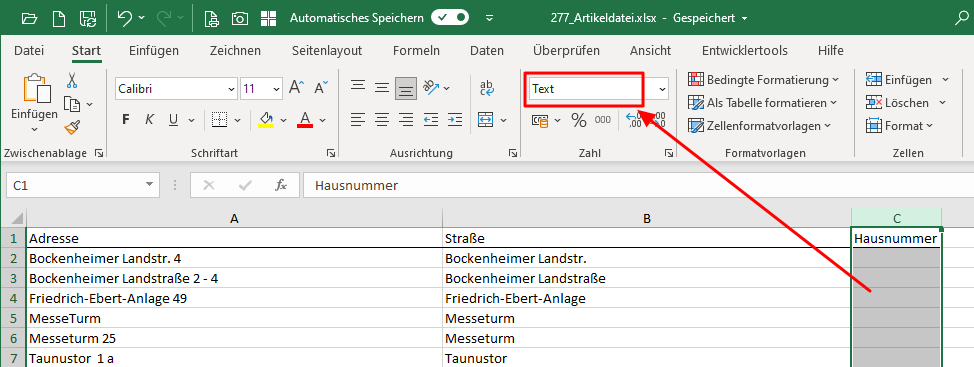Align text to bottom of cell
Image resolution: width=974 pixels, height=367 pixels.
tap(406, 88)
